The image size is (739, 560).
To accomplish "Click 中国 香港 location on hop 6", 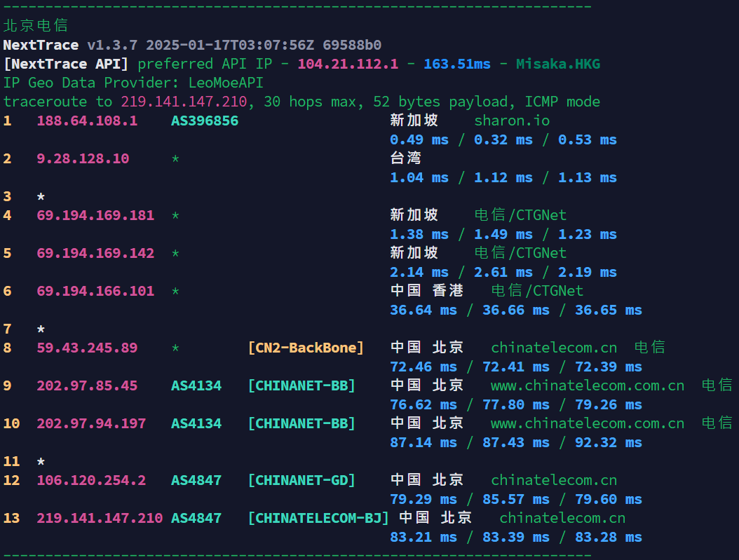I will (x=427, y=291).
